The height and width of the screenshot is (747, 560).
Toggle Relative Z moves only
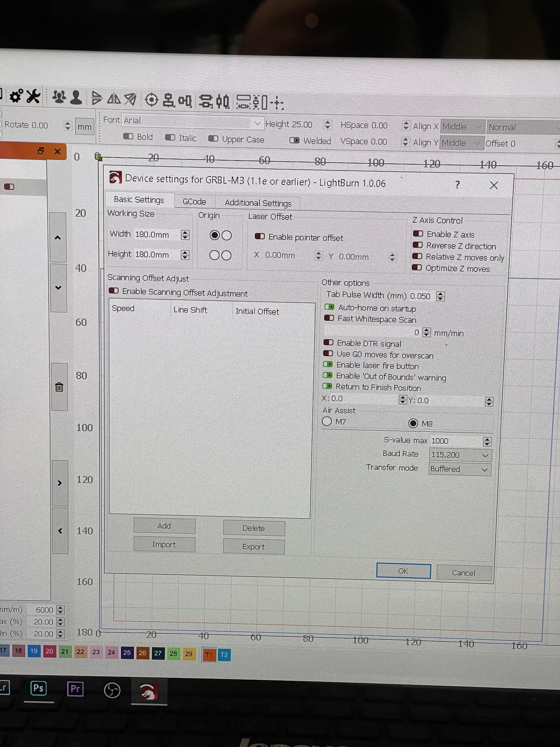tap(417, 256)
